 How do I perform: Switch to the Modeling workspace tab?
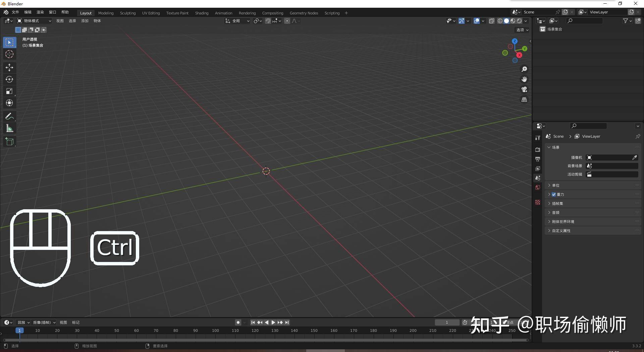(106, 13)
